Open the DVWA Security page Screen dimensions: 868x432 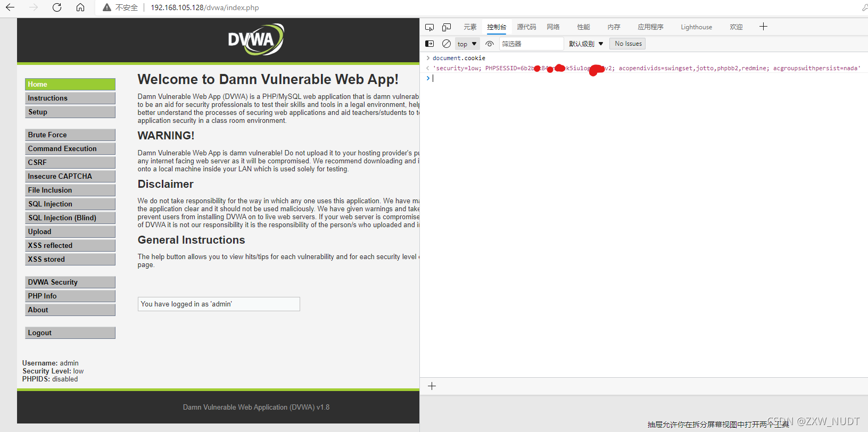[x=70, y=282]
